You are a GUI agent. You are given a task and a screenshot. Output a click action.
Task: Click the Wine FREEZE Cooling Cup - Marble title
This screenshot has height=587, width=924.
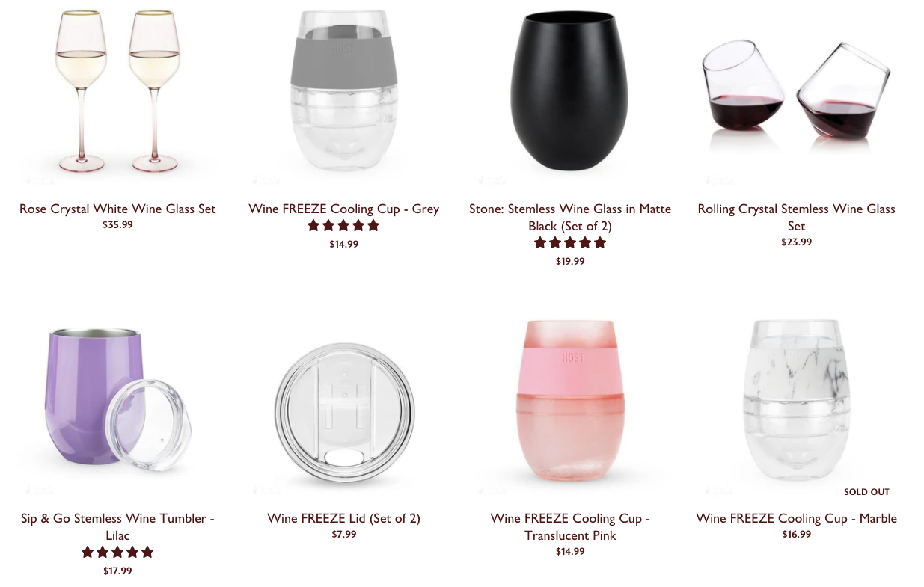click(x=796, y=518)
